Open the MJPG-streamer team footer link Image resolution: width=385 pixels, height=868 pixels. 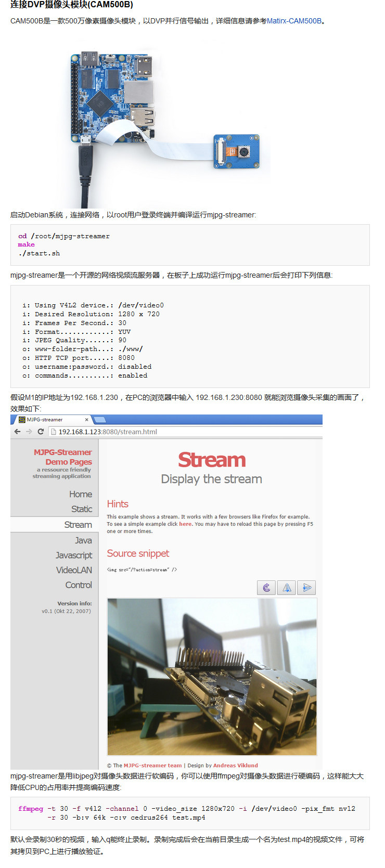[x=152, y=766]
